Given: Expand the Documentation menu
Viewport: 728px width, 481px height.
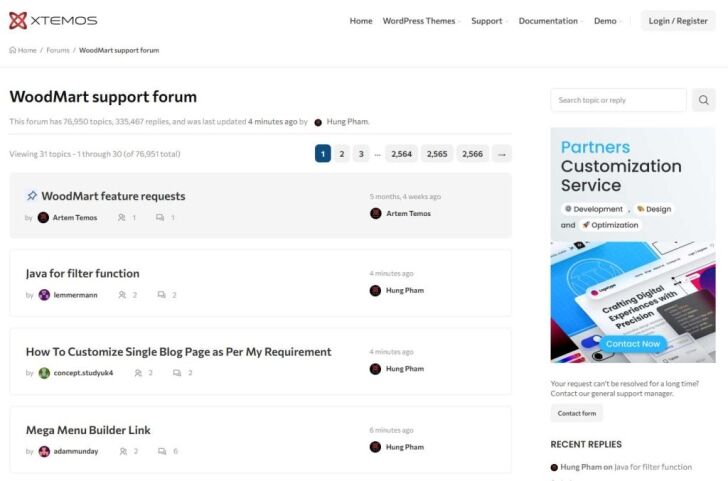Looking at the screenshot, I should pos(551,21).
